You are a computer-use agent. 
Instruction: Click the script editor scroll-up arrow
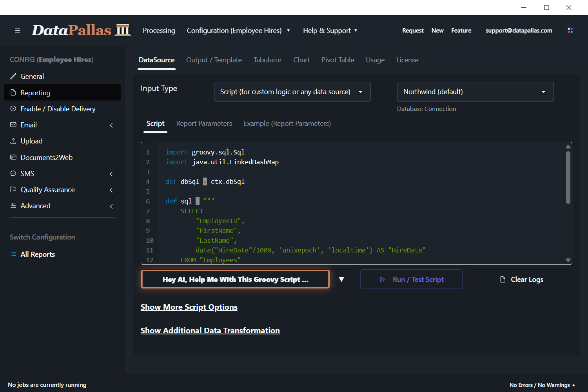point(568,147)
